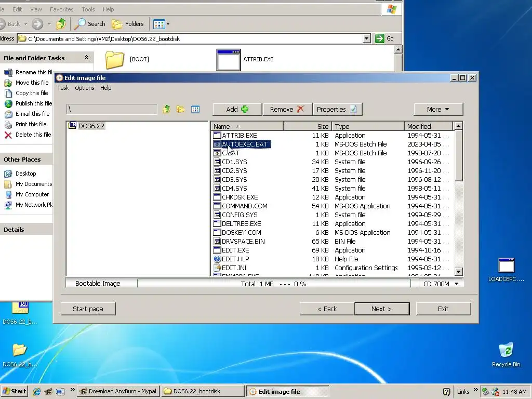Select AUTOEXEC.BAT batch file icon
This screenshot has width=532, height=399.
tap(217, 144)
